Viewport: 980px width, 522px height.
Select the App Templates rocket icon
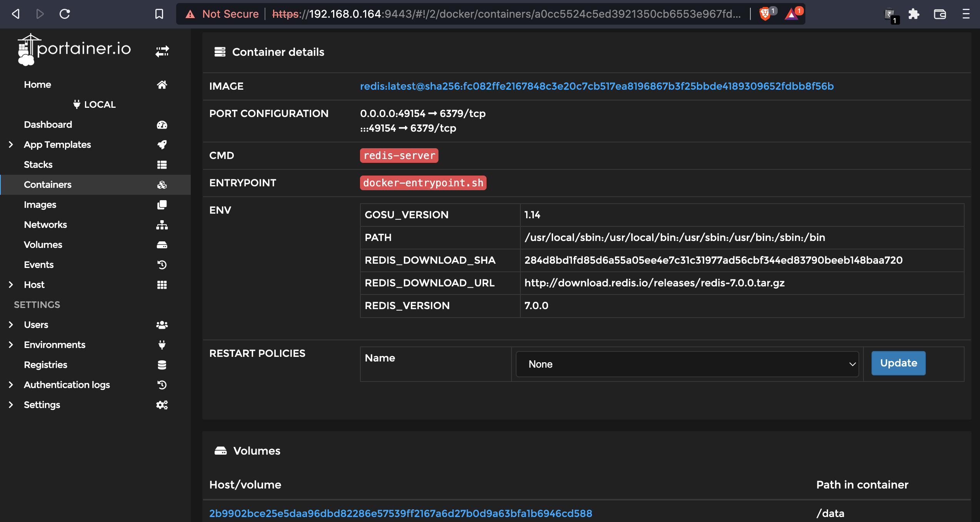click(x=162, y=145)
